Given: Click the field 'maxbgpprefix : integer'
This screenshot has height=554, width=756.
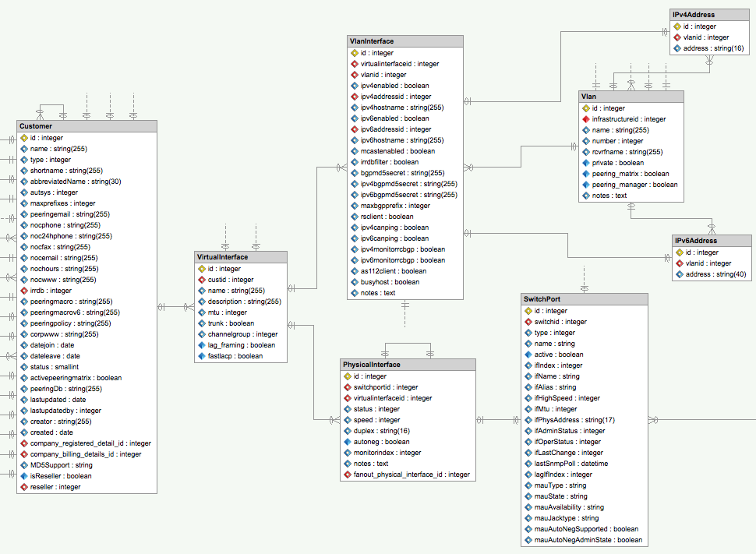Looking at the screenshot, I should pos(395,206).
